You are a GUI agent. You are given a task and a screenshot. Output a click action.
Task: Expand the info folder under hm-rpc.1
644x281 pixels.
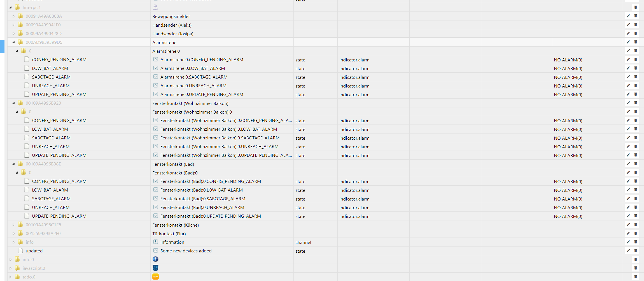(x=13, y=242)
